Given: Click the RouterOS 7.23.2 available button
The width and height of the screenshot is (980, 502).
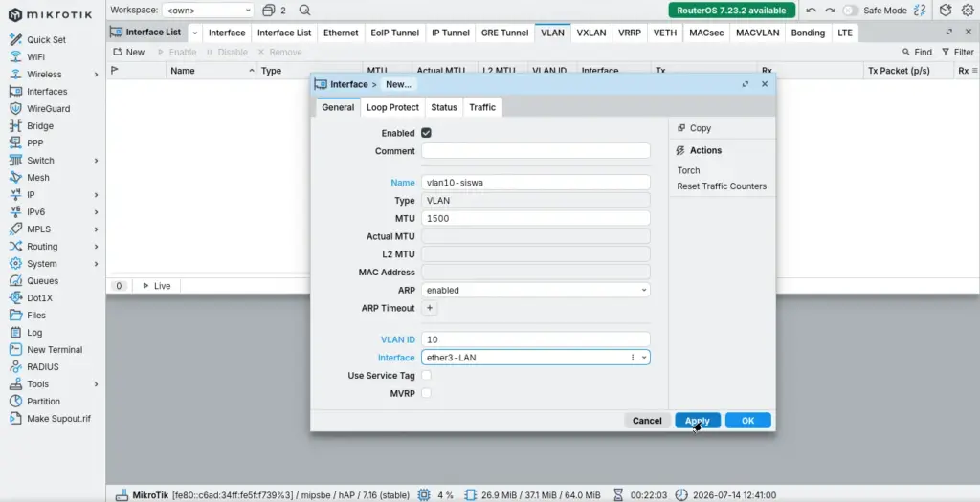Looking at the screenshot, I should [731, 10].
